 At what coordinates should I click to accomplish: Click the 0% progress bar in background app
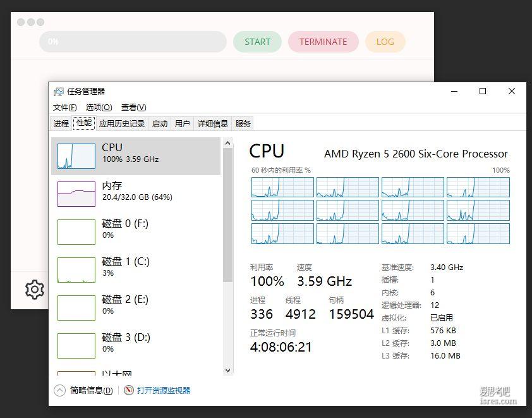pos(133,42)
